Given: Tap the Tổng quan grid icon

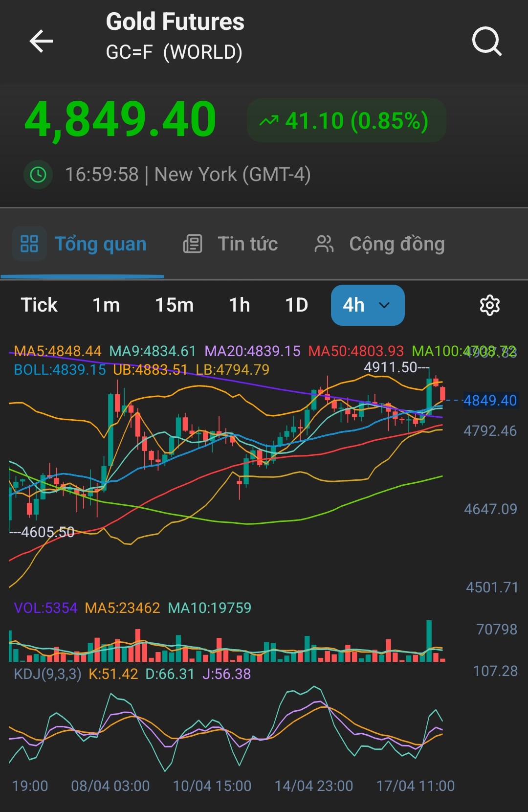Looking at the screenshot, I should tap(29, 244).
